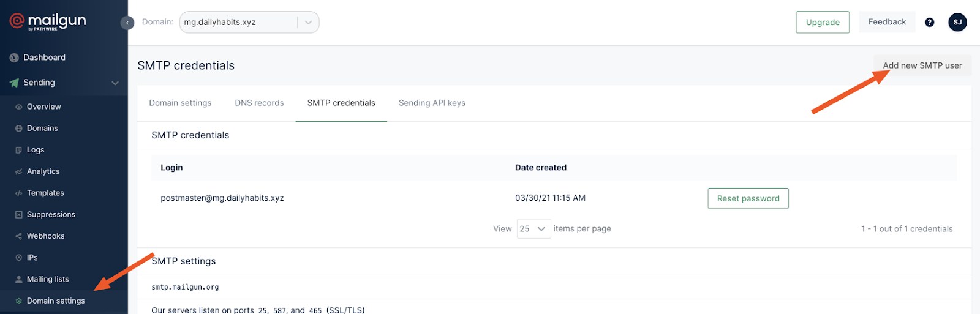Switch to the DNS records tab
Viewport: 980px width, 314px height.
point(259,103)
